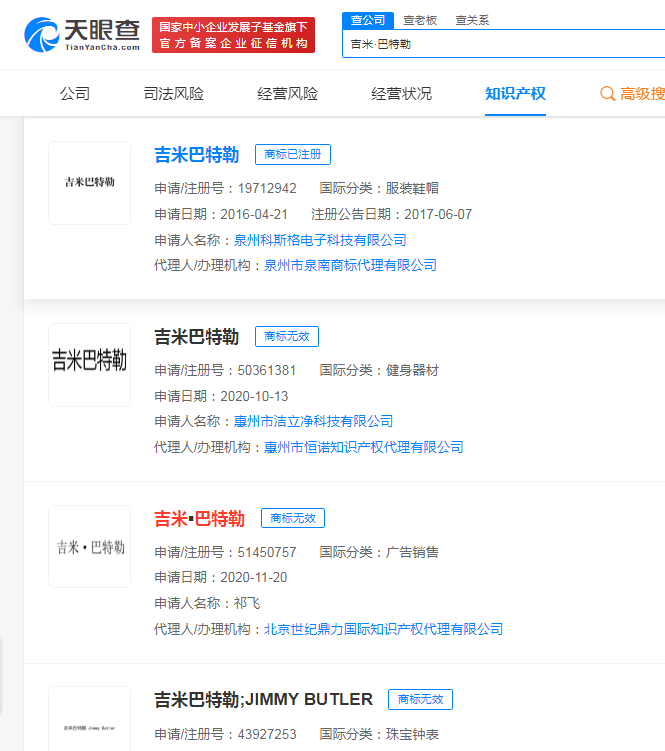Select the 查公司 search tab
Screen dimensions: 665x751
(367, 20)
